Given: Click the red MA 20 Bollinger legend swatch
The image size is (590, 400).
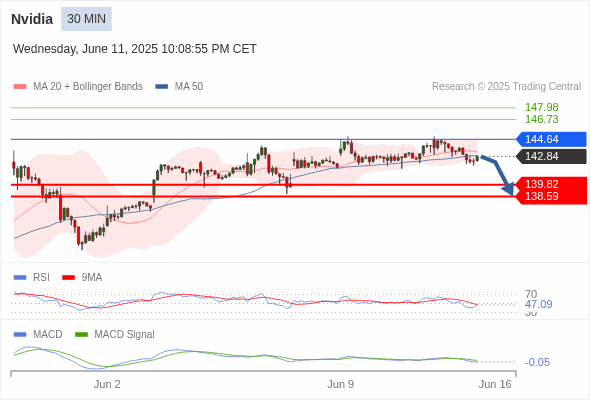Looking at the screenshot, I should (20, 87).
